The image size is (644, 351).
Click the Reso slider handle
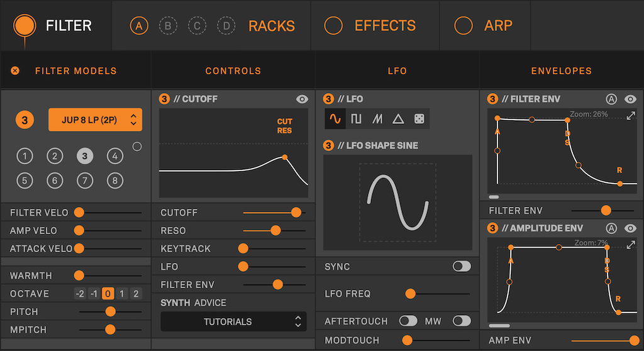[x=275, y=231]
